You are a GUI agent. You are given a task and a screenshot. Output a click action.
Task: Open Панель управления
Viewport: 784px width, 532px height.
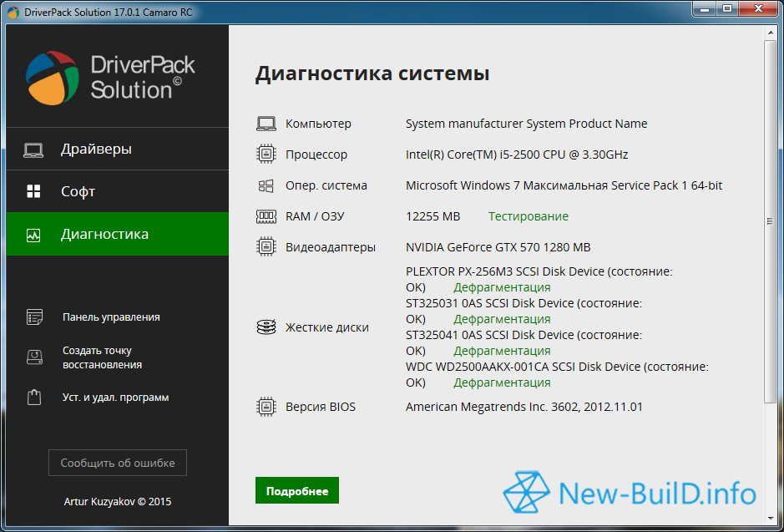111,317
